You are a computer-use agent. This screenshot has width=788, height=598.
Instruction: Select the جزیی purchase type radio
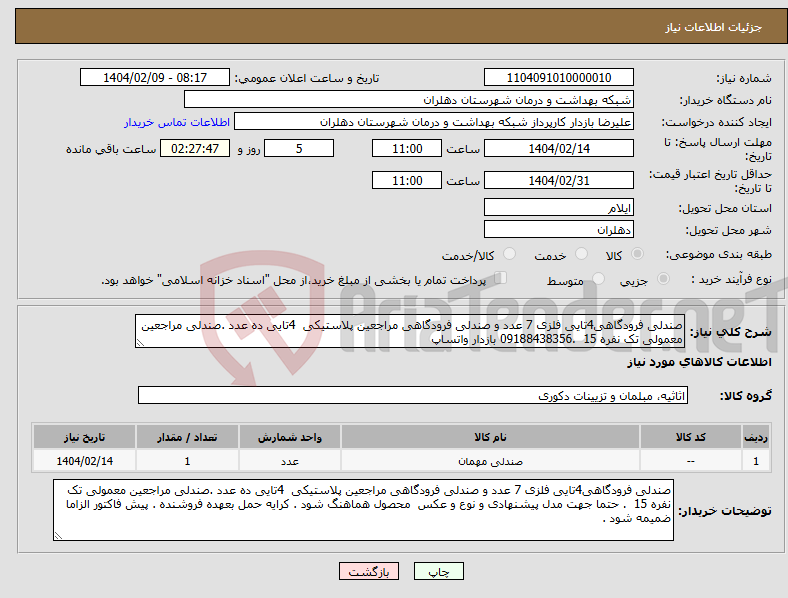click(x=663, y=278)
